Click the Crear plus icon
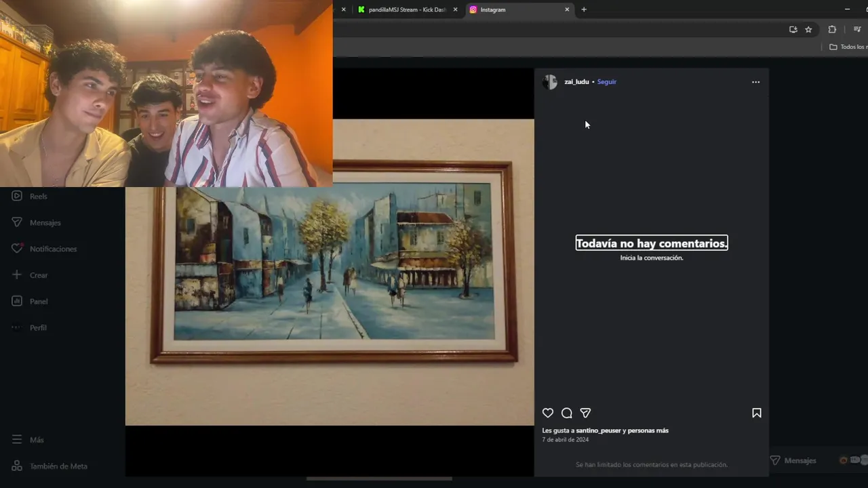Image resolution: width=868 pixels, height=488 pixels. click(x=17, y=275)
